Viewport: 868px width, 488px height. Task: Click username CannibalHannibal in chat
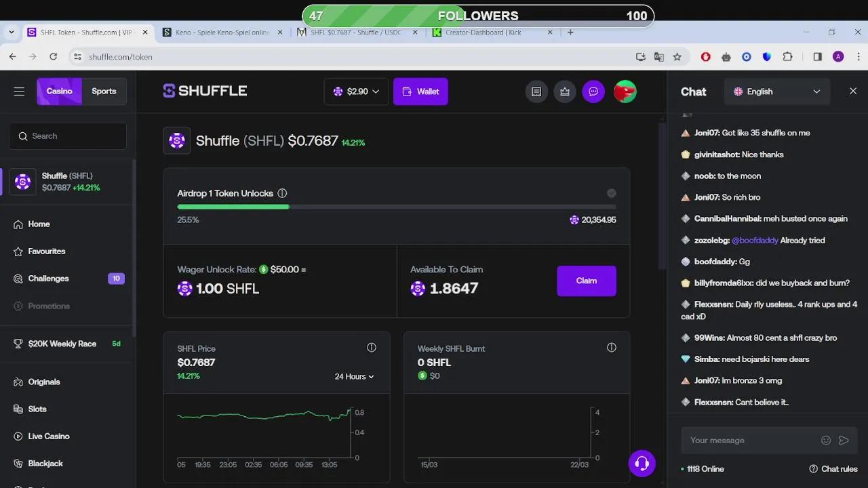(x=727, y=219)
